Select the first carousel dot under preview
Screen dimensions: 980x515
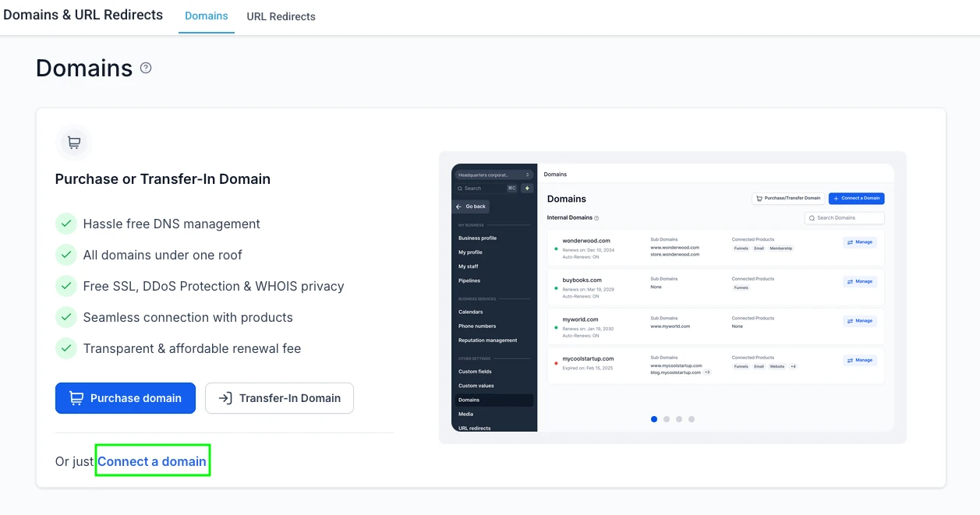click(x=654, y=419)
